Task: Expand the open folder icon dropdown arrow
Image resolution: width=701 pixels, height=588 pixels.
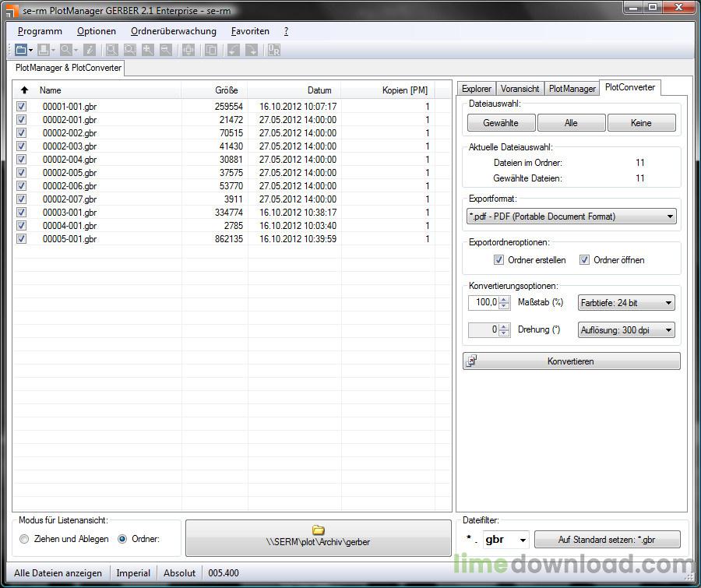Action: point(30,50)
